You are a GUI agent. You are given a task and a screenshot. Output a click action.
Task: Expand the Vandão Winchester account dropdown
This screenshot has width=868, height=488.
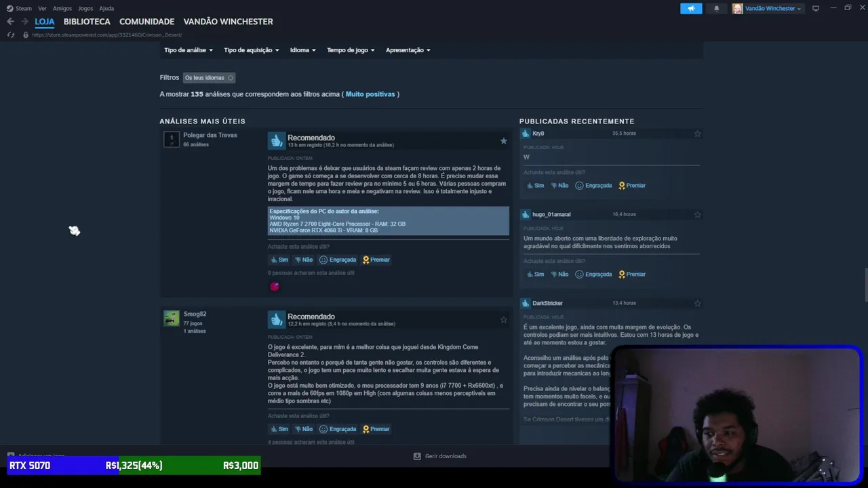coord(773,8)
